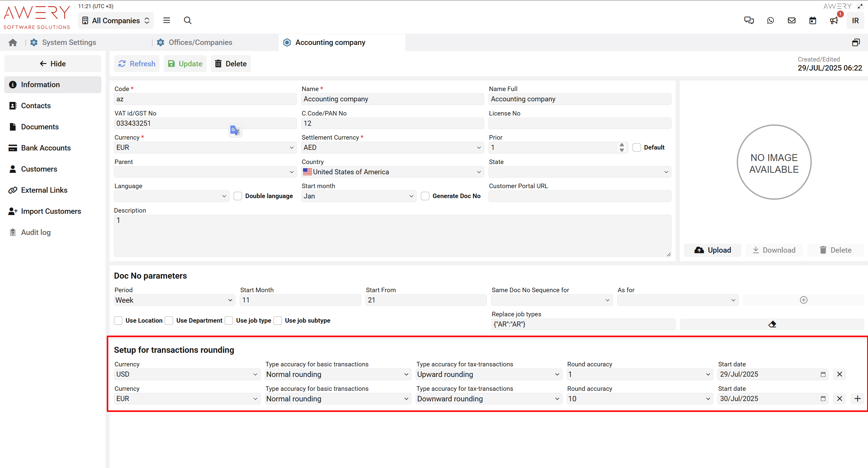Enable Use job type checkbox
The height and width of the screenshot is (468, 868).
(229, 321)
